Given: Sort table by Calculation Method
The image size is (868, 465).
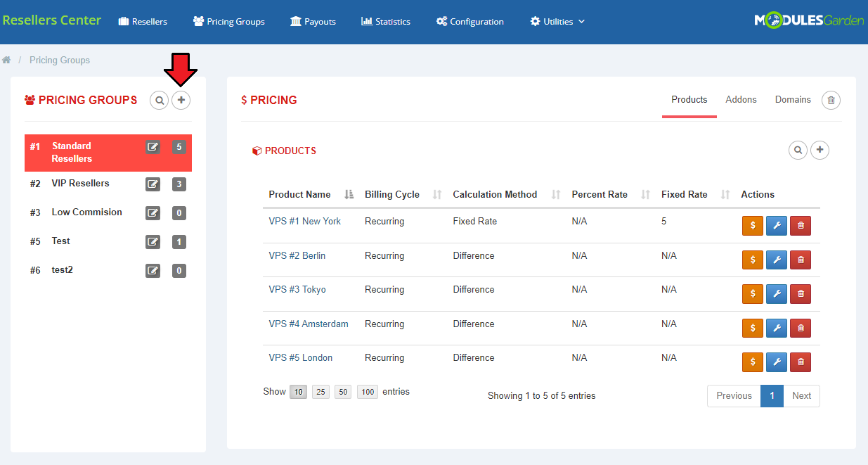Looking at the screenshot, I should point(506,195).
